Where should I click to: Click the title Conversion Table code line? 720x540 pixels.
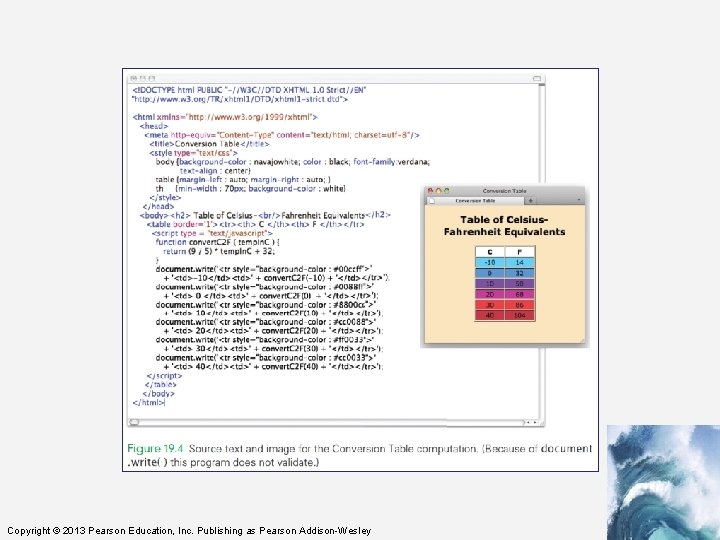click(x=209, y=144)
